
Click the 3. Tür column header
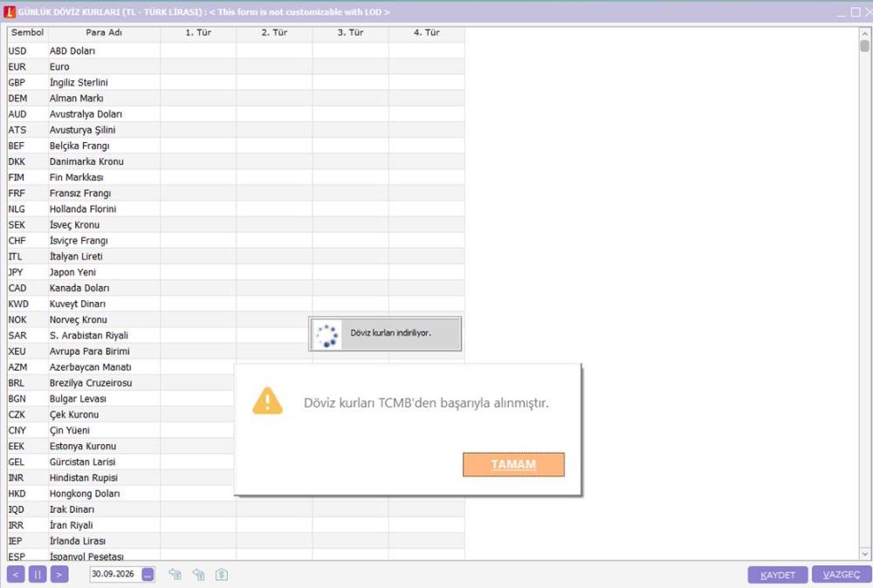coord(350,33)
